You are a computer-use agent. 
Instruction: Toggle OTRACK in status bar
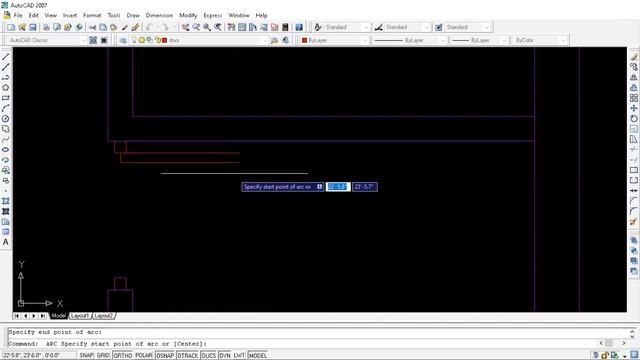point(188,356)
